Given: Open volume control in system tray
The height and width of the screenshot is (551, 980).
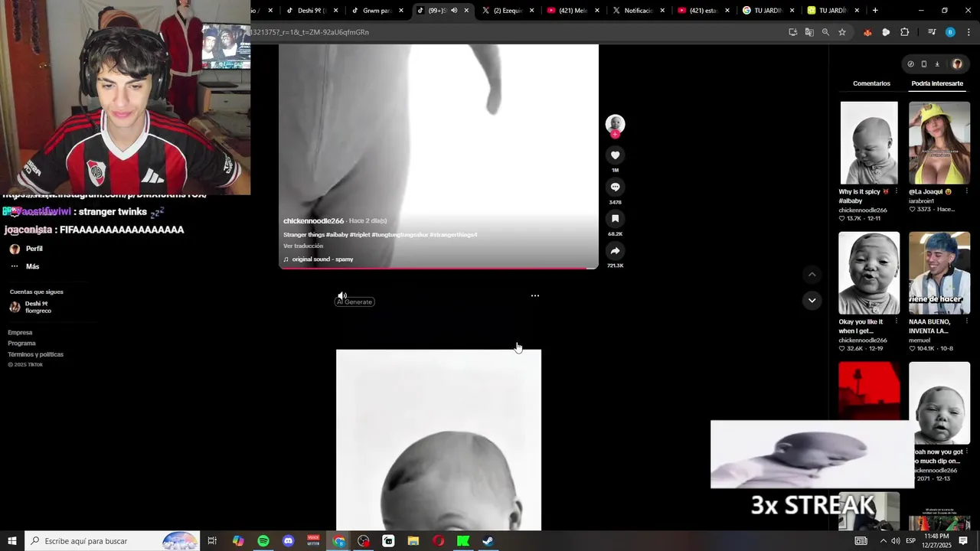Looking at the screenshot, I should 895,541.
